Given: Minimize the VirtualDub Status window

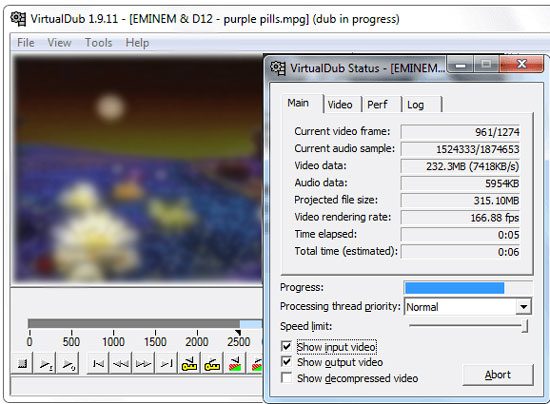Looking at the screenshot, I should (x=461, y=65).
